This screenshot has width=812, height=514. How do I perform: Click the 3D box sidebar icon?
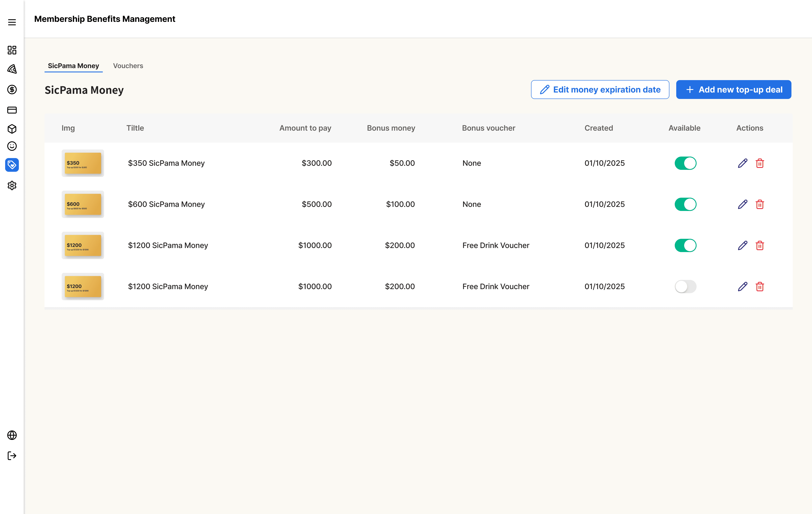point(12,129)
